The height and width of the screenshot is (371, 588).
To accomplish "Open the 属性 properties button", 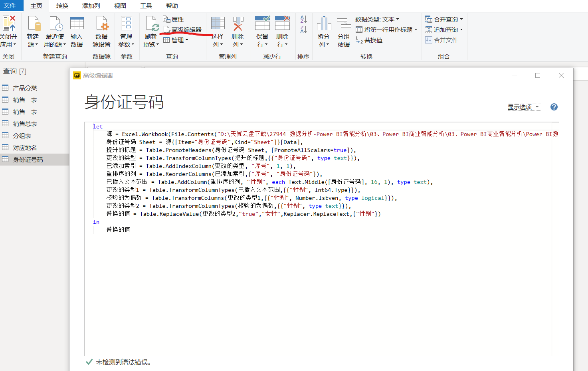I will 174,19.
